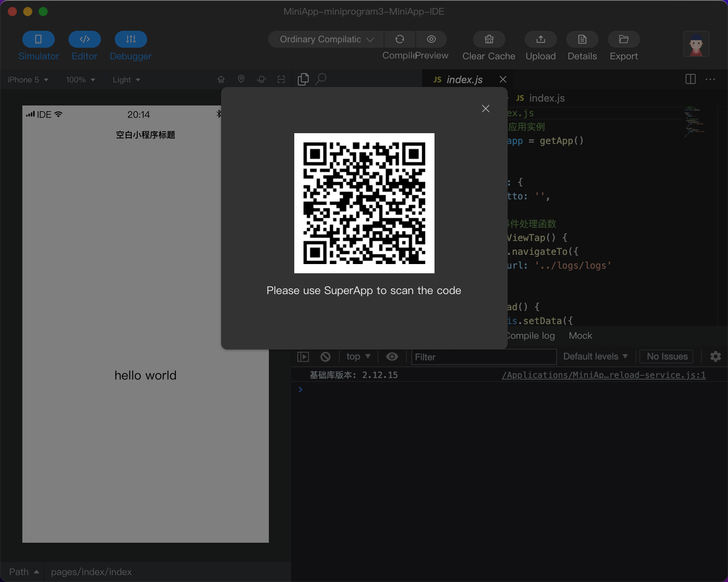Click the Clear Cache icon
The image size is (728, 582).
pos(489,39)
